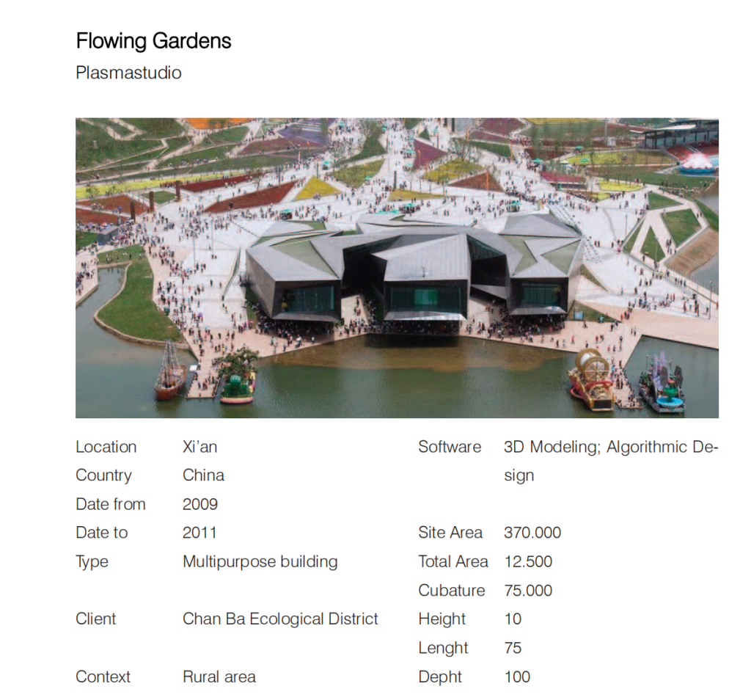
Task: Select the Plasmastudio subtitle text
Action: (128, 73)
